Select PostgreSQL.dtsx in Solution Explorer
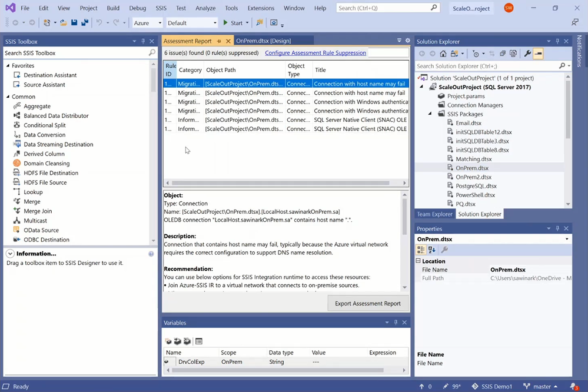 476,186
